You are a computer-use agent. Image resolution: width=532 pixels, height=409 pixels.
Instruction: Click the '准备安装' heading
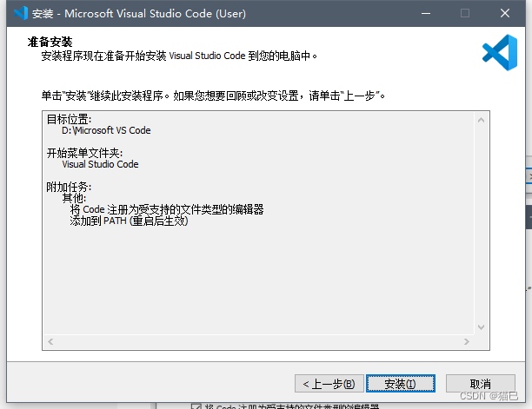tap(50, 42)
